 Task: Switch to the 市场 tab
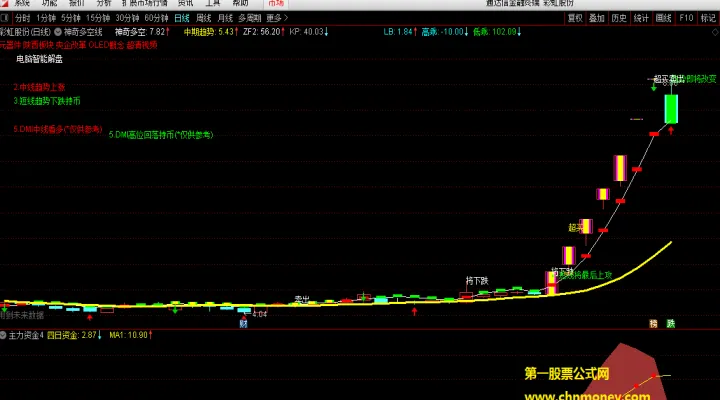(x=276, y=3)
